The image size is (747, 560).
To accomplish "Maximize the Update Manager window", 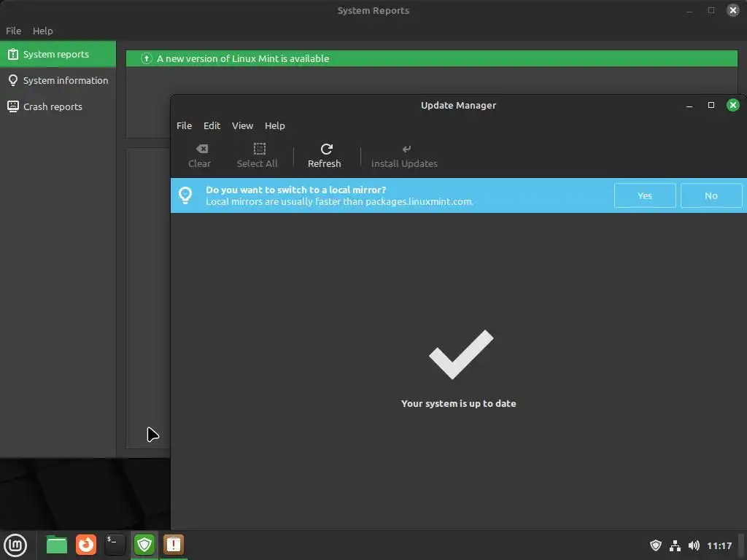I will tap(711, 105).
